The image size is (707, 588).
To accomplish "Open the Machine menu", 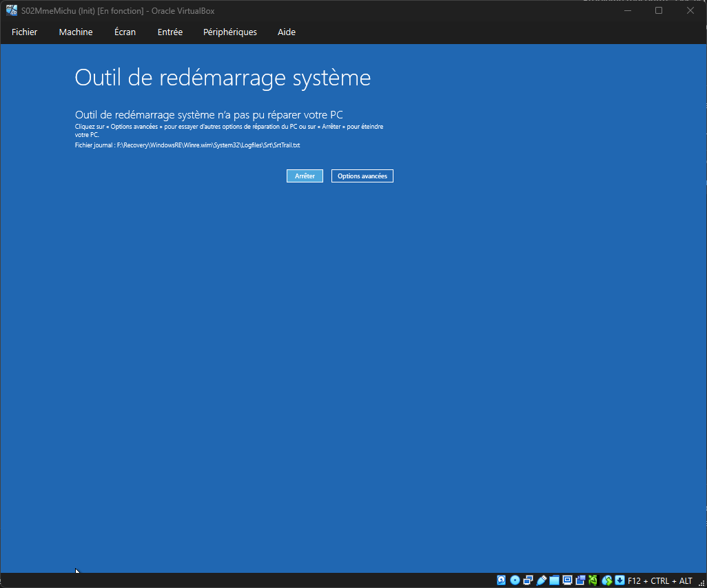I will 76,32.
